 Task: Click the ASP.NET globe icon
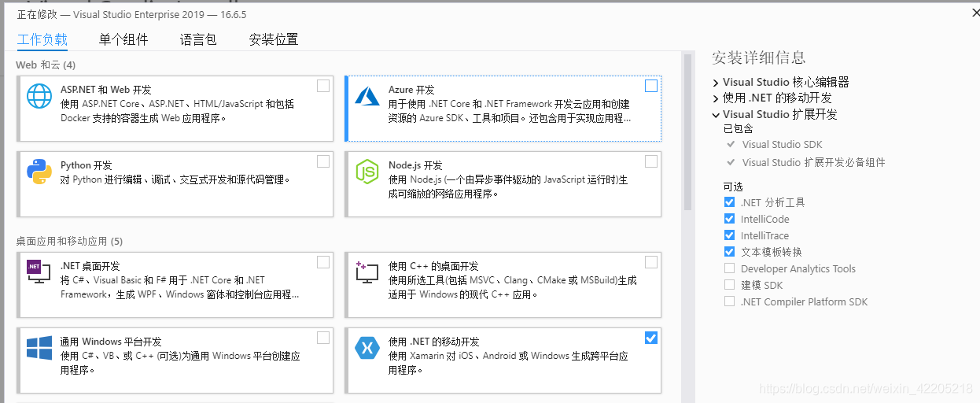pos(39,95)
